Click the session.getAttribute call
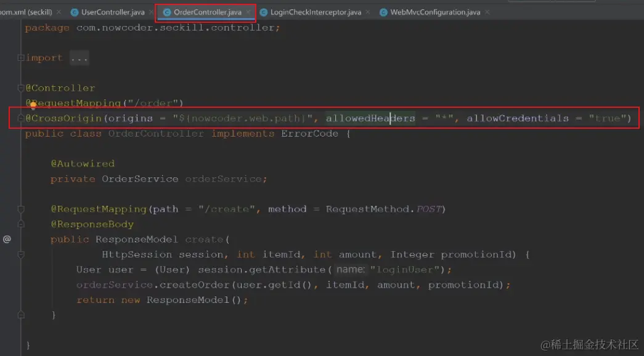Viewport: 644px width, 356px height. 262,270
